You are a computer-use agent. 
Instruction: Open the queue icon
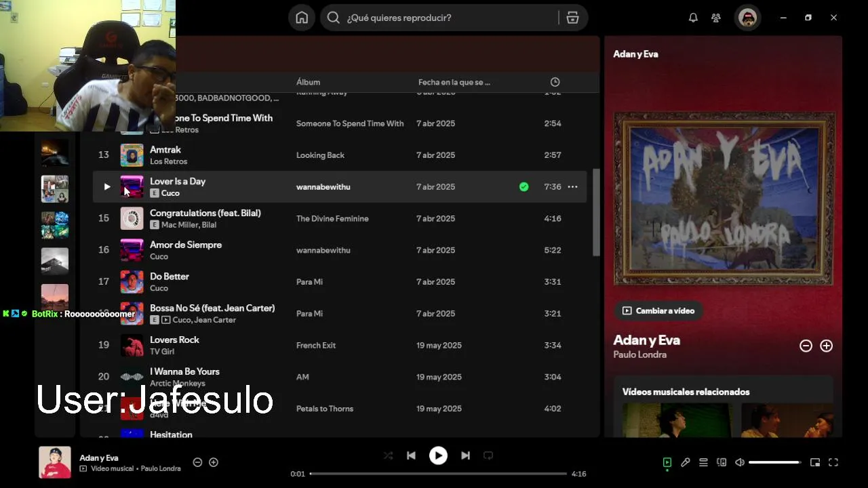[x=703, y=462]
